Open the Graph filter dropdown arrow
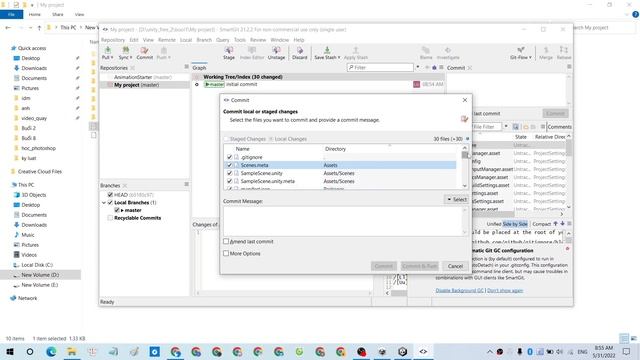This screenshot has width=640, height=360. tap(418, 67)
